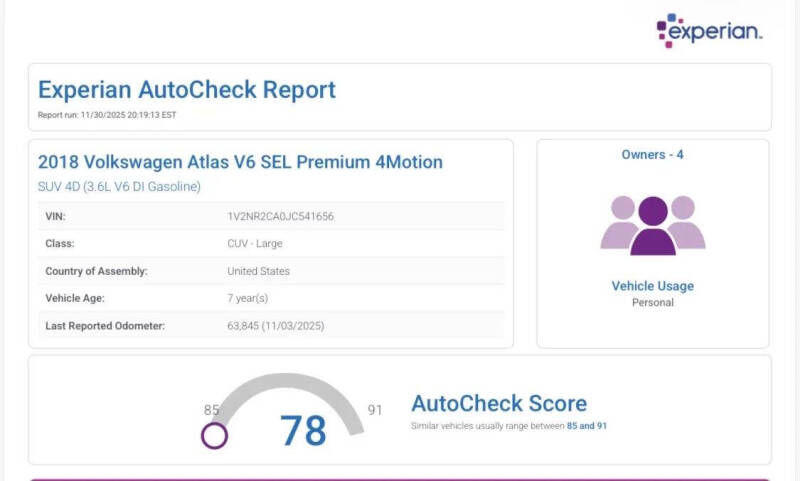Click the large score number 78
The width and height of the screenshot is (800, 481).
click(303, 431)
